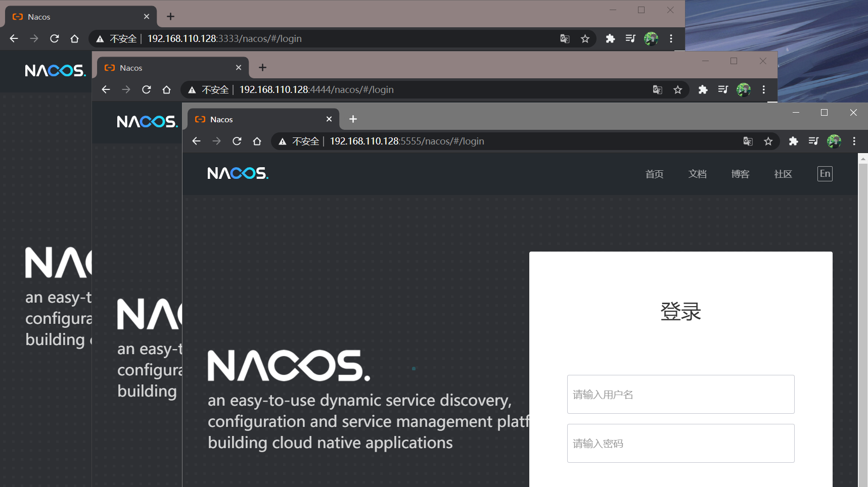Viewport: 868px width, 487px height.
Task: Select the Nacos tab in port 4444 window
Action: [173, 68]
